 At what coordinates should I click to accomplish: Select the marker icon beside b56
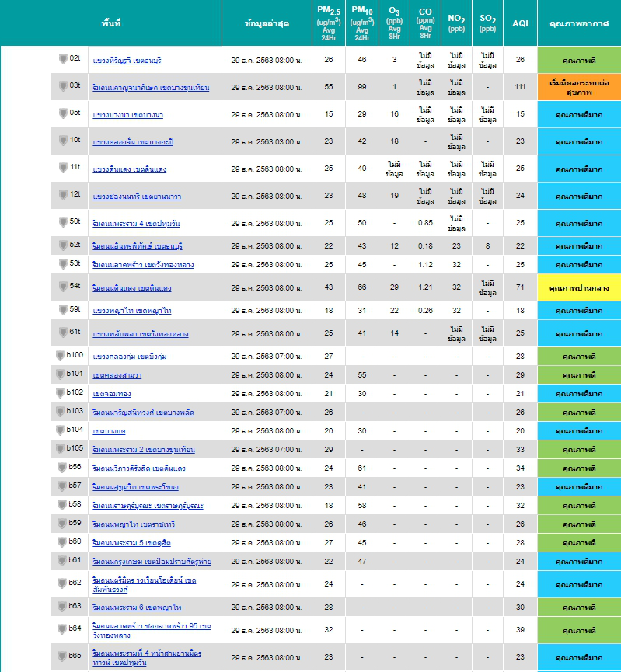[x=61, y=468]
